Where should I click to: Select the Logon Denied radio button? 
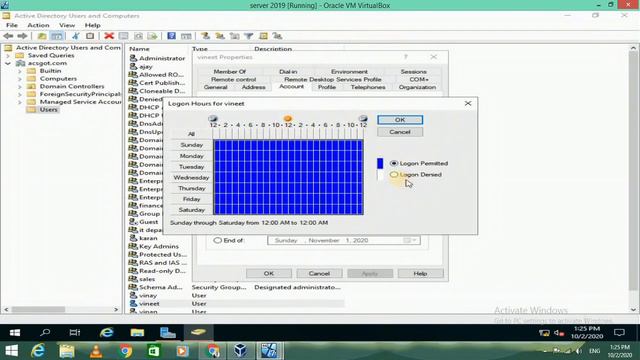click(393, 175)
